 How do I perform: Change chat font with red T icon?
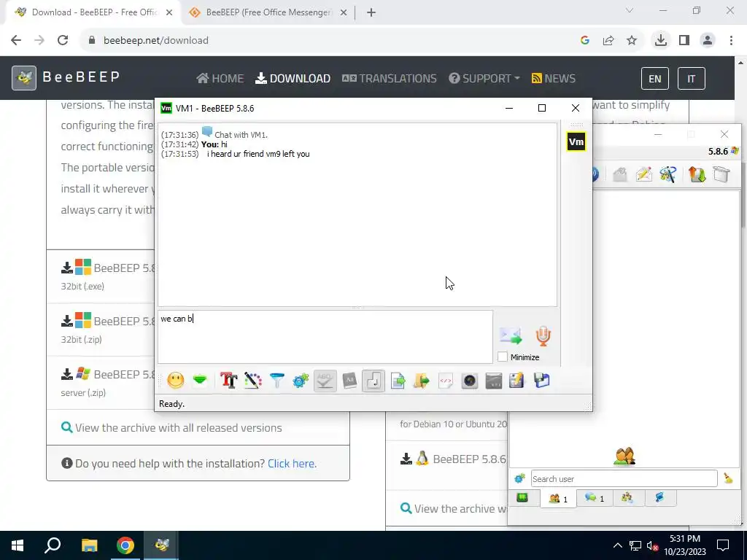pos(228,381)
